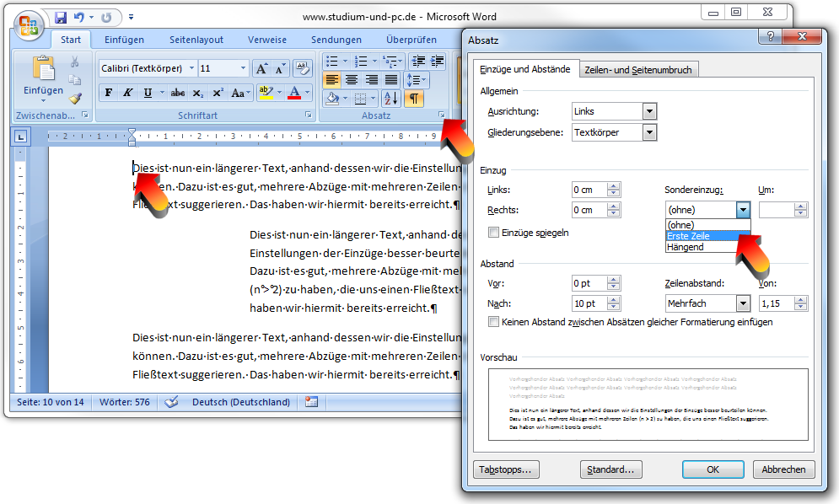Open the Zeilenabstand dropdown
Image resolution: width=839 pixels, height=504 pixels.
[743, 303]
